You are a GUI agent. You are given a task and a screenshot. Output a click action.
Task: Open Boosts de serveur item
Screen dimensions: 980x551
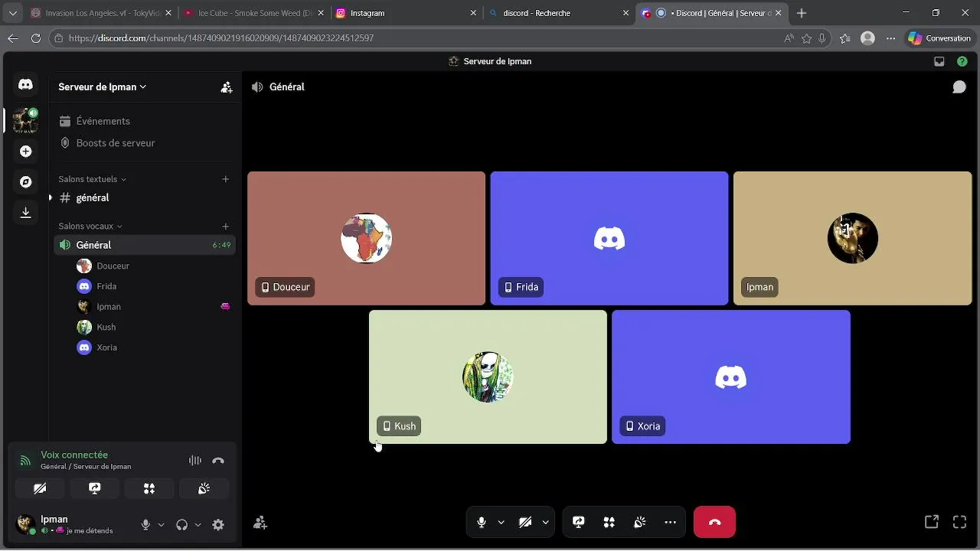[143, 143]
